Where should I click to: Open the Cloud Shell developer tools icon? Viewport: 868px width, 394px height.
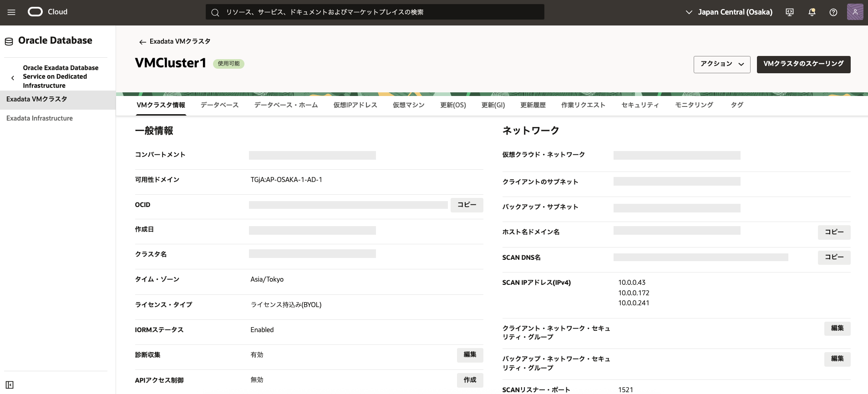(x=790, y=12)
